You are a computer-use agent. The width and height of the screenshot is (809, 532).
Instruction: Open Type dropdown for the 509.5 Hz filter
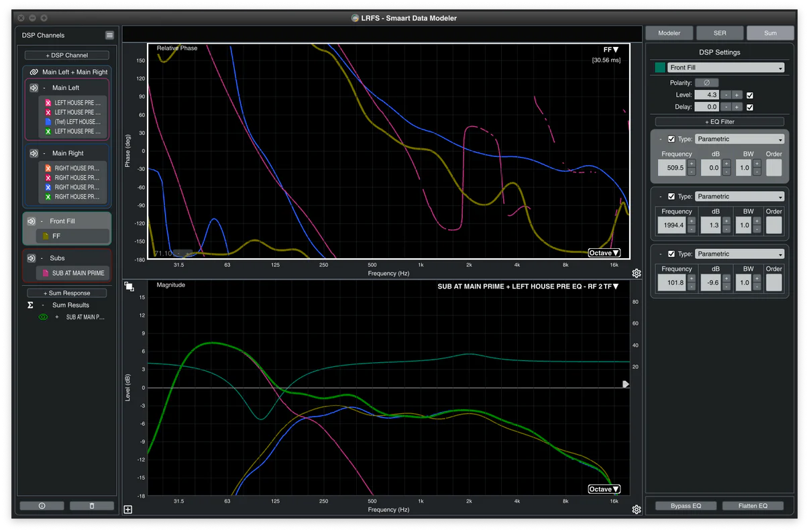739,139
